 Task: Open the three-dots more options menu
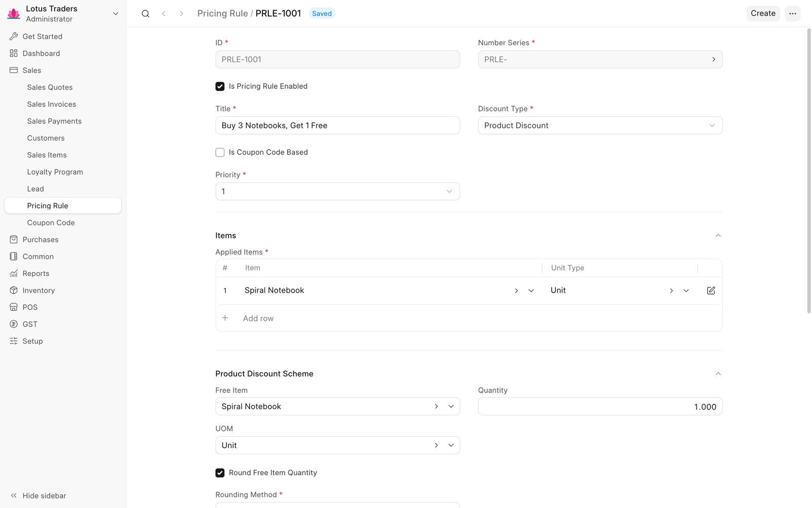[793, 14]
